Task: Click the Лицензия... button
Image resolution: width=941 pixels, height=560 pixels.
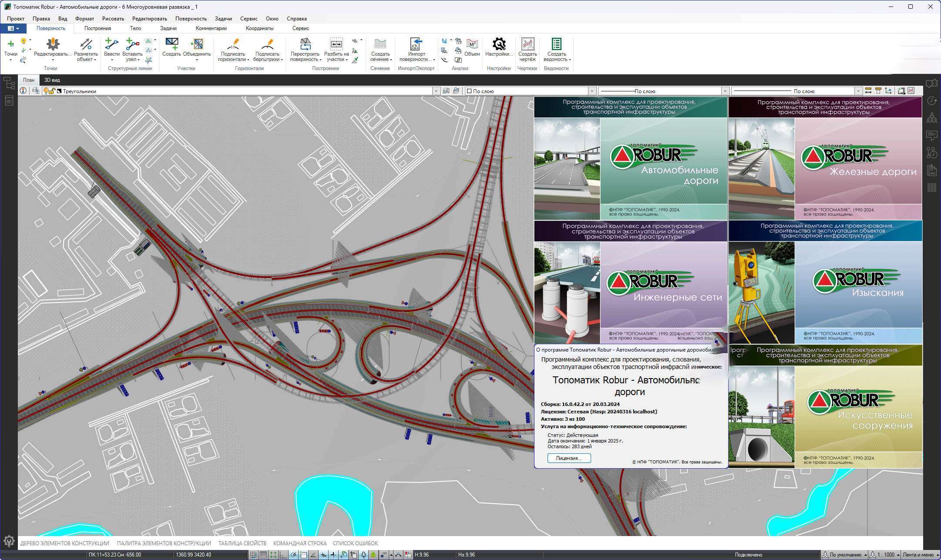Action: coord(569,458)
